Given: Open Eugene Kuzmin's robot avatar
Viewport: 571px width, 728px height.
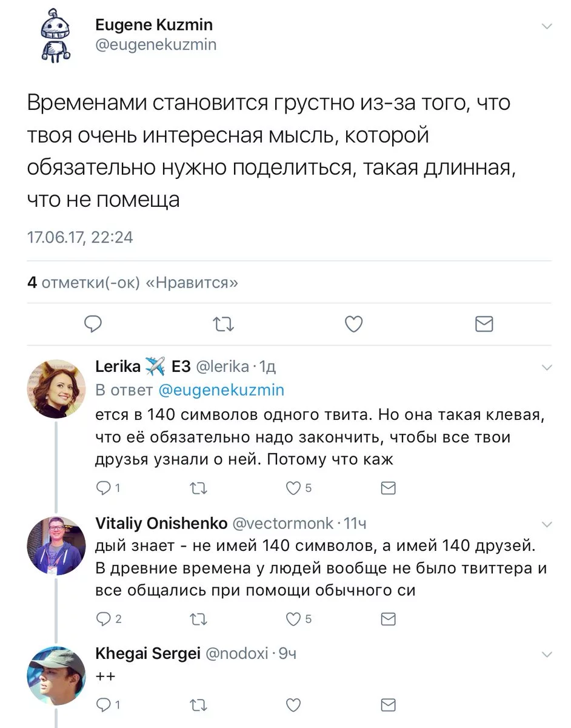Looking at the screenshot, I should point(56,36).
